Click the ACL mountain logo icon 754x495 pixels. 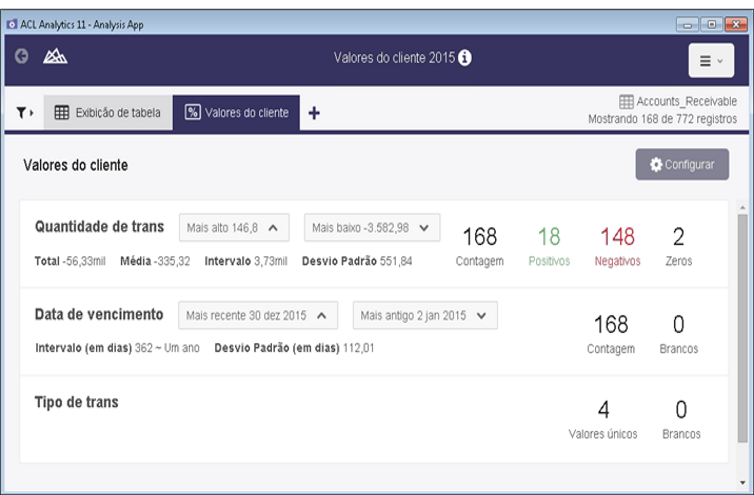54,58
